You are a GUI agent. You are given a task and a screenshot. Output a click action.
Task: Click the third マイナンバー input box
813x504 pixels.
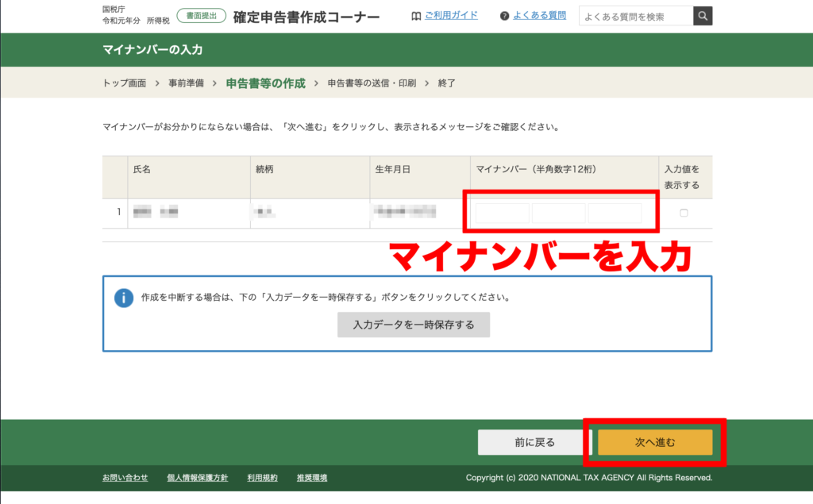pyautogui.click(x=615, y=214)
